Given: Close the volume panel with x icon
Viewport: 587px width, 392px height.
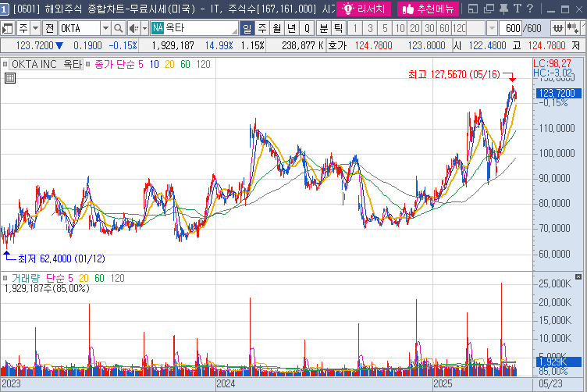Looking at the screenshot, I should click(x=578, y=276).
